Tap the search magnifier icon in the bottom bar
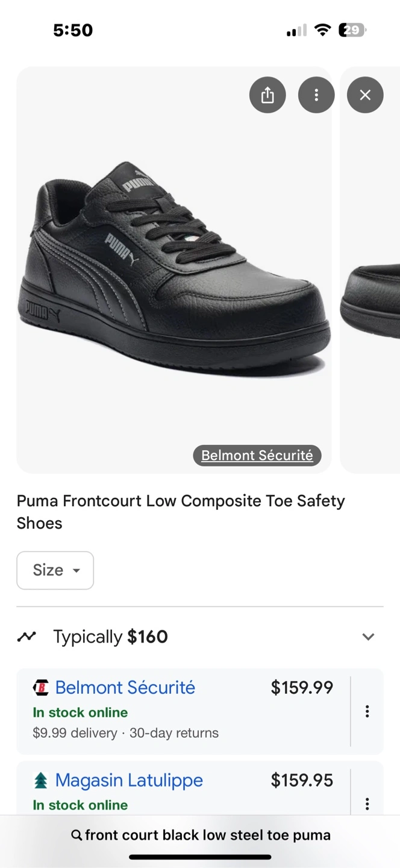Screen dimensions: 400x868 (x=77, y=835)
